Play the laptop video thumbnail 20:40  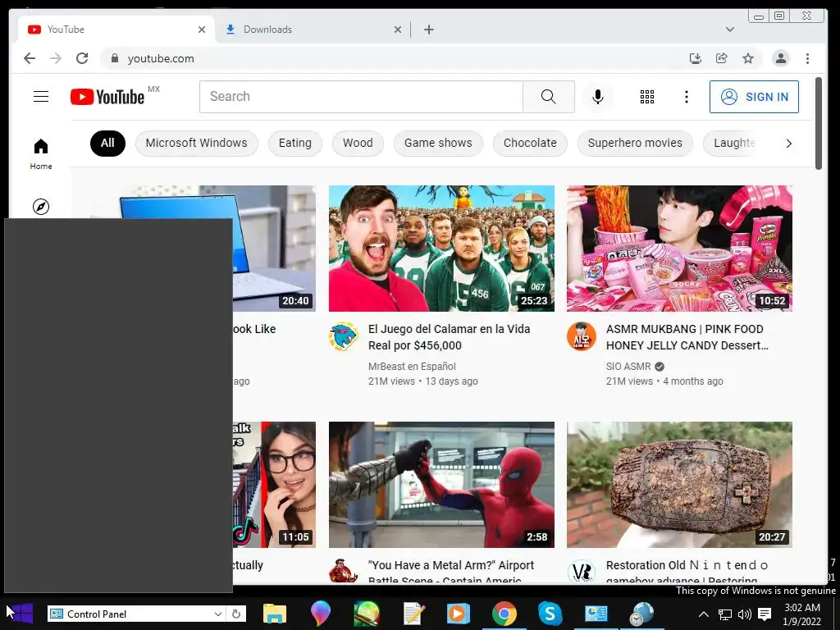pos(274,248)
